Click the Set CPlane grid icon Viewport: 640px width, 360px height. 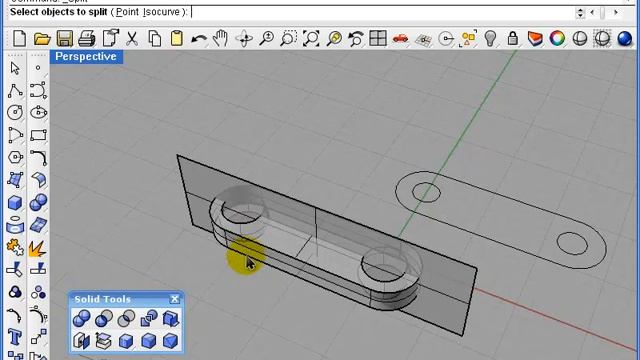click(x=423, y=40)
